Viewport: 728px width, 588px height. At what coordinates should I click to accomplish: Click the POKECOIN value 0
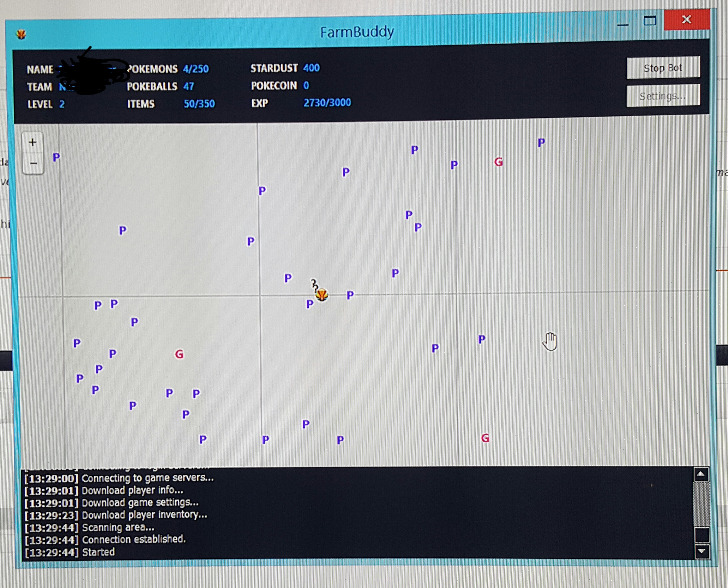306,85
